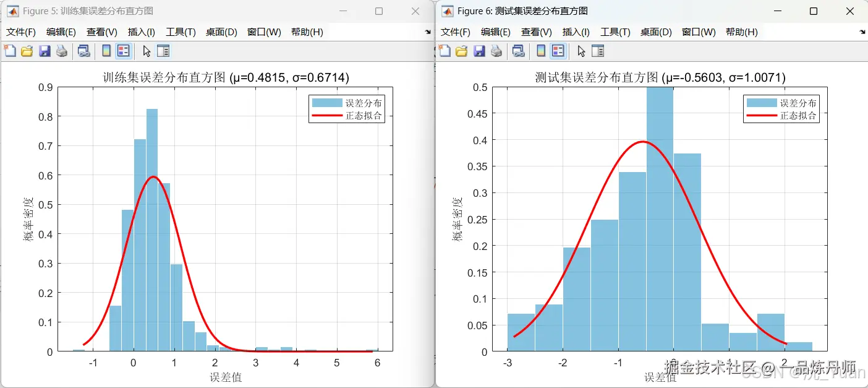Maximize the Figure 6 window
This screenshot has width=868, height=388.
pyautogui.click(x=814, y=11)
